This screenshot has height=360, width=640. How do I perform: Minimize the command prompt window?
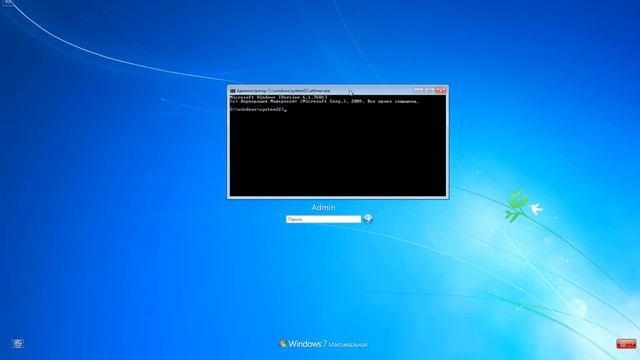[418, 90]
